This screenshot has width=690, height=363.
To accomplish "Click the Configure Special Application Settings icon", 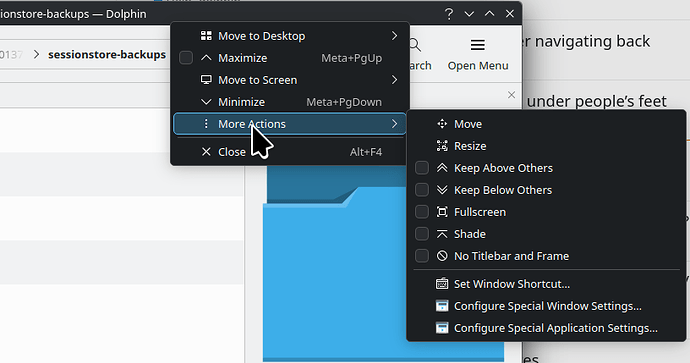I will tap(442, 328).
